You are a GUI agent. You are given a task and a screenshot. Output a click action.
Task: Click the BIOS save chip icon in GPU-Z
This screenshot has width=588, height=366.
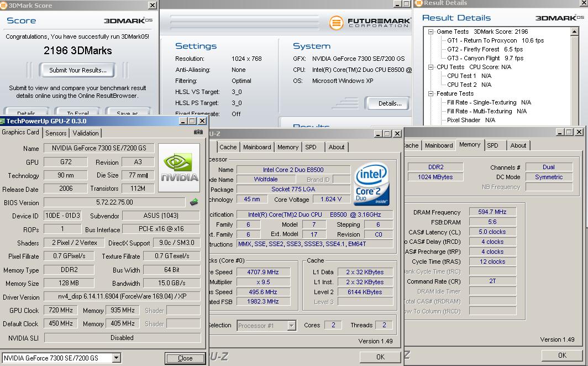[x=194, y=202]
